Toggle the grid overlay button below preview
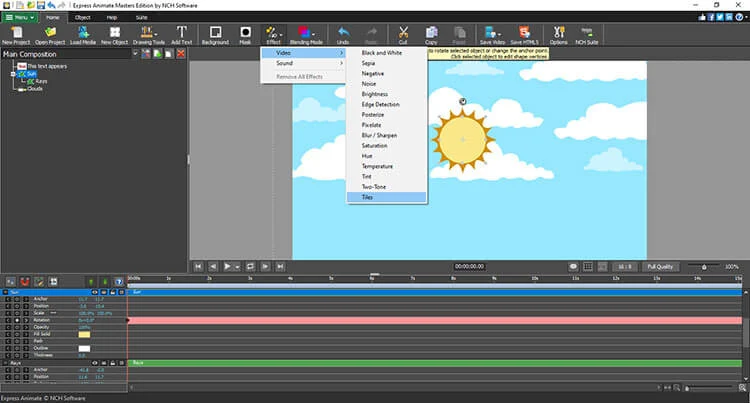 589,267
